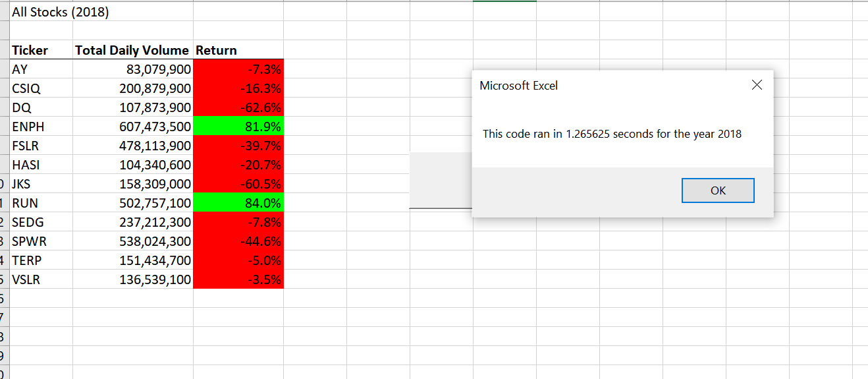The width and height of the screenshot is (868, 379).
Task: Select the 158,309,000 volume cell
Action: point(133,184)
